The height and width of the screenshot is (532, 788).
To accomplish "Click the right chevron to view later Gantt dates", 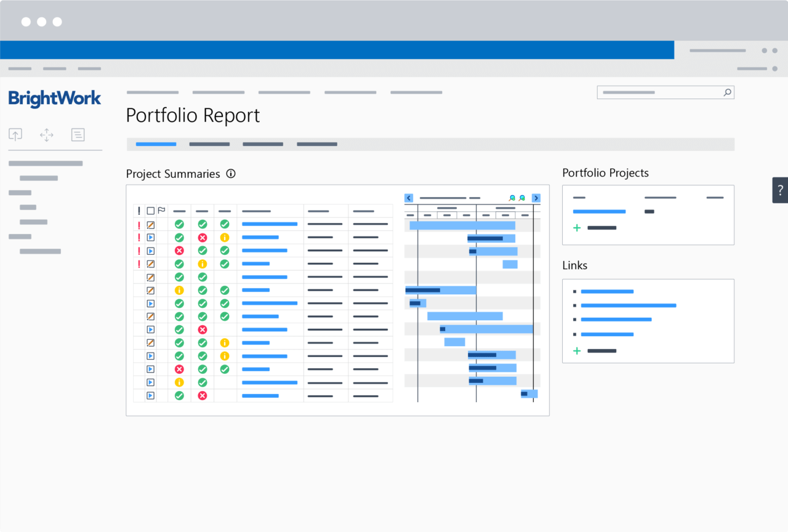I will point(535,198).
